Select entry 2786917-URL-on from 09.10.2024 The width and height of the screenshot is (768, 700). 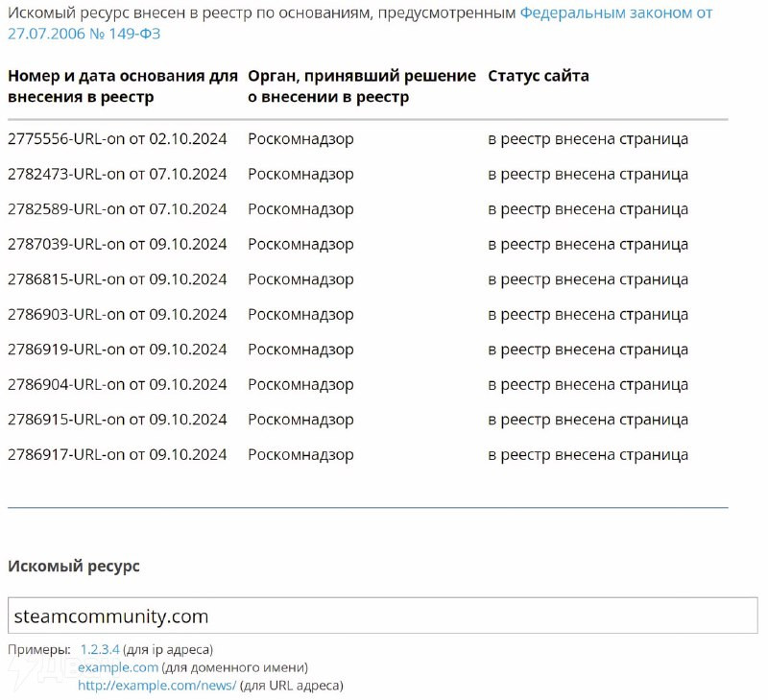point(117,454)
